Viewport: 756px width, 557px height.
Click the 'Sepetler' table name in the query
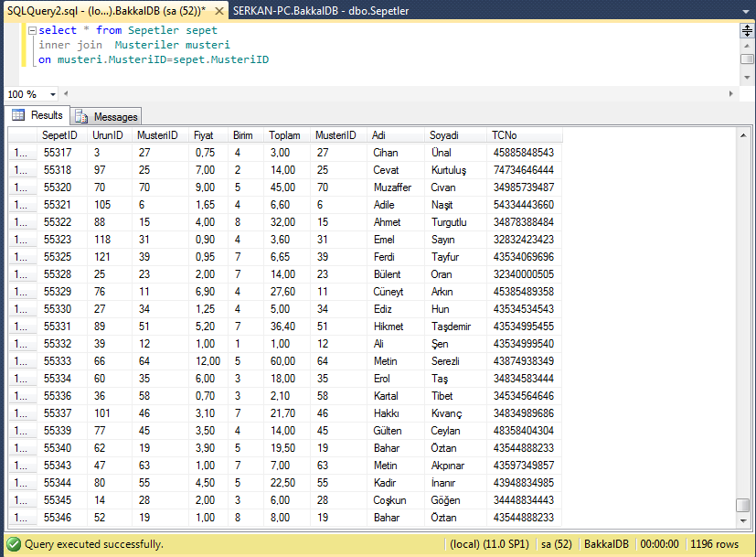point(154,30)
